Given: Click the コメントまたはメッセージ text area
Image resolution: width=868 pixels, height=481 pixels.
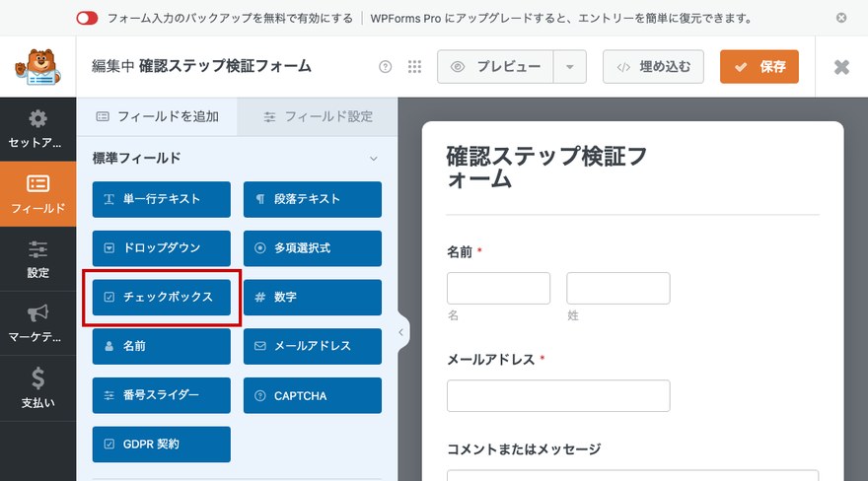Looking at the screenshot, I should pyautogui.click(x=632, y=475).
